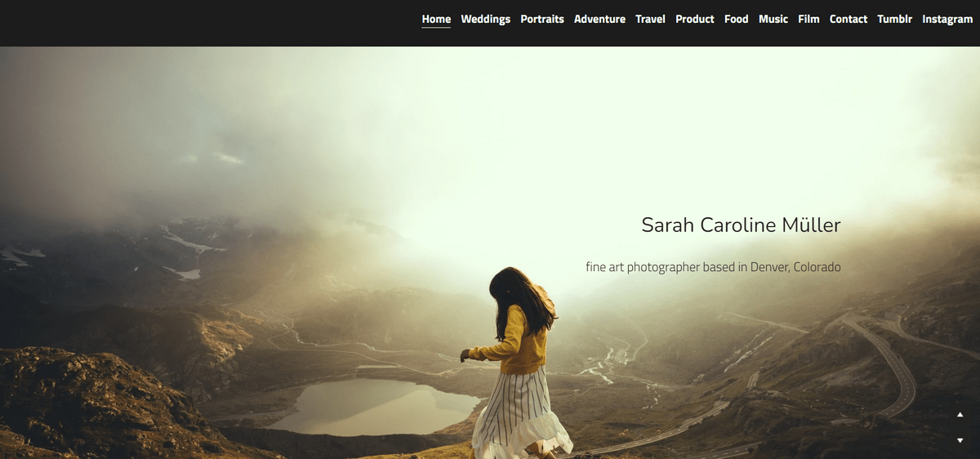Viewport: 980px width, 459px height.
Task: Go to the Music page
Action: tap(773, 19)
